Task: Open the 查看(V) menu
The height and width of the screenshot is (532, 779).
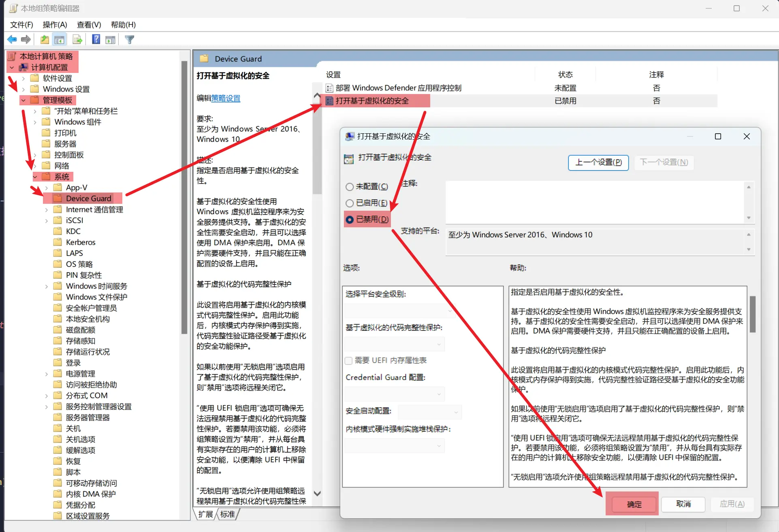Action: click(89, 25)
